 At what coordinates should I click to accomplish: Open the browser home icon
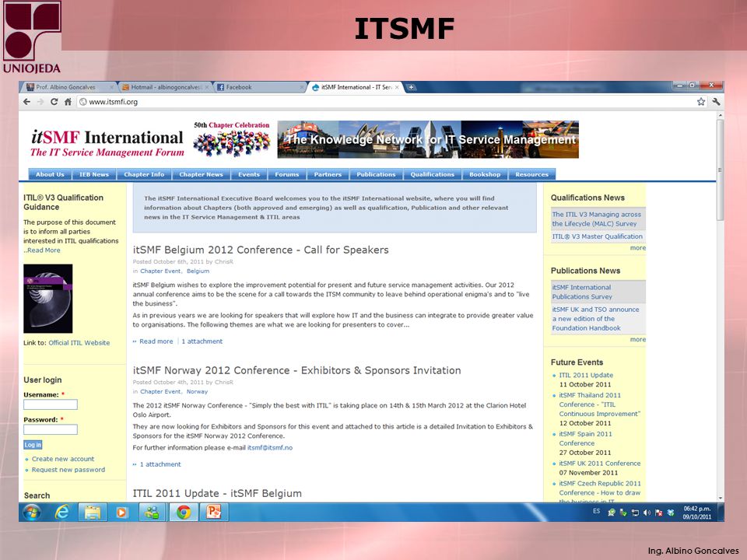68,101
